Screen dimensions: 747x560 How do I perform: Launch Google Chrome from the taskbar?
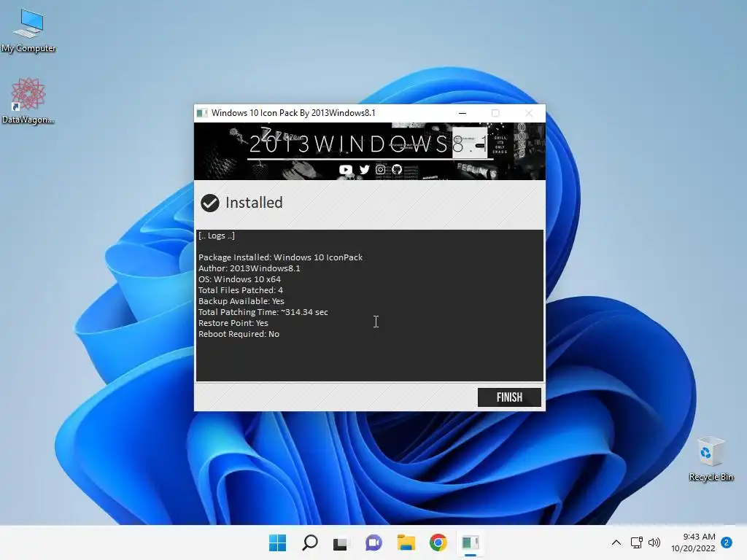point(438,542)
